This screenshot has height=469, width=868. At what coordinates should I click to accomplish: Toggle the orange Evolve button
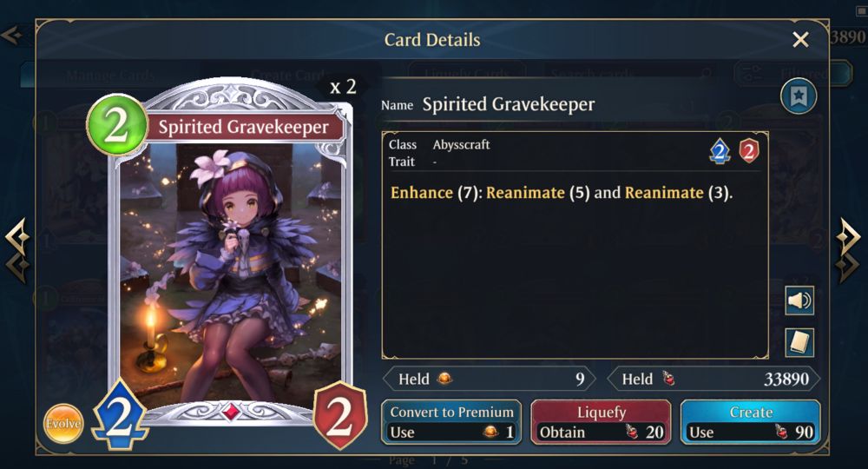click(x=63, y=424)
